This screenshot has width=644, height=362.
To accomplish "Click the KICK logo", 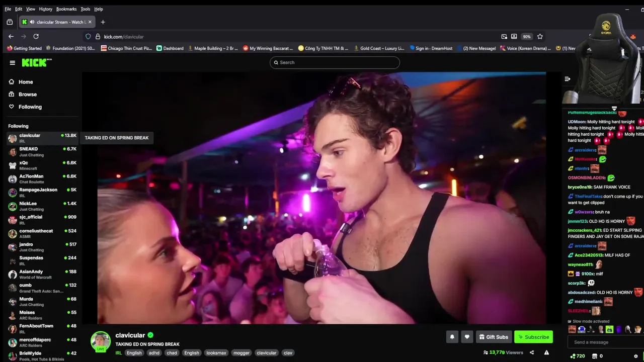I will pos(36,62).
